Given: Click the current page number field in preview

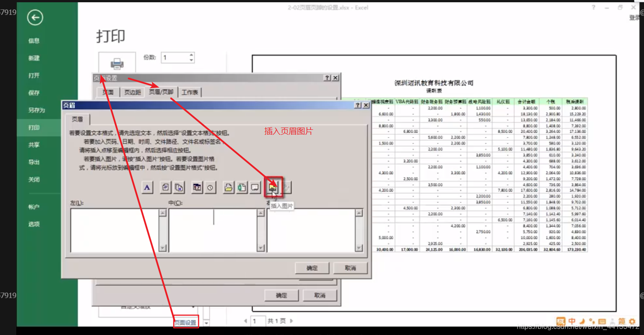Looking at the screenshot, I should (258, 321).
